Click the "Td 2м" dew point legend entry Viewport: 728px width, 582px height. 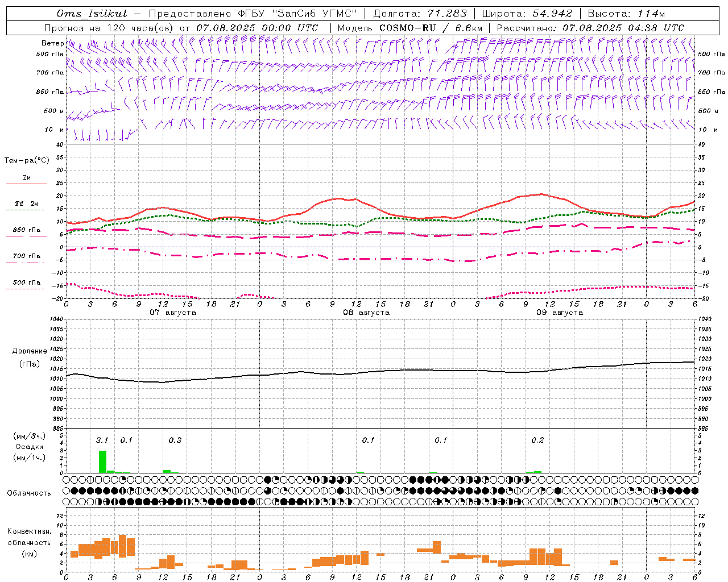(26, 203)
